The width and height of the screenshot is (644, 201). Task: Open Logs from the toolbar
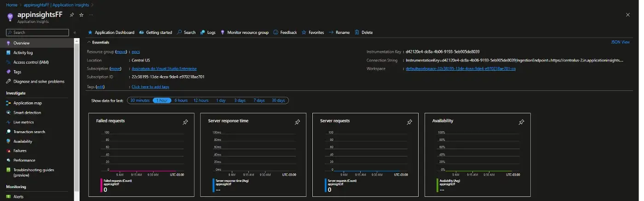tap(208, 33)
